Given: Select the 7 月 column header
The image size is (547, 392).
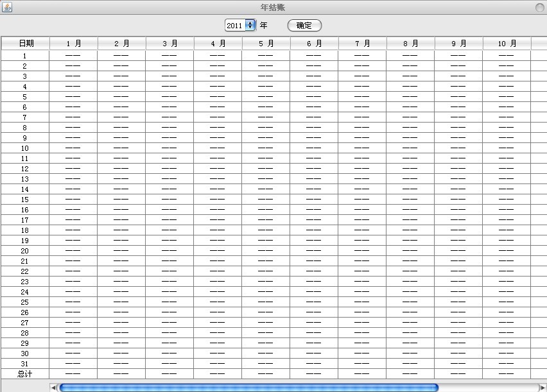Looking at the screenshot, I should point(363,43).
